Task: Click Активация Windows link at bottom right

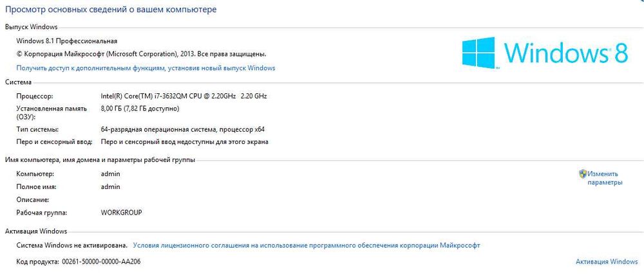Action: [606, 262]
